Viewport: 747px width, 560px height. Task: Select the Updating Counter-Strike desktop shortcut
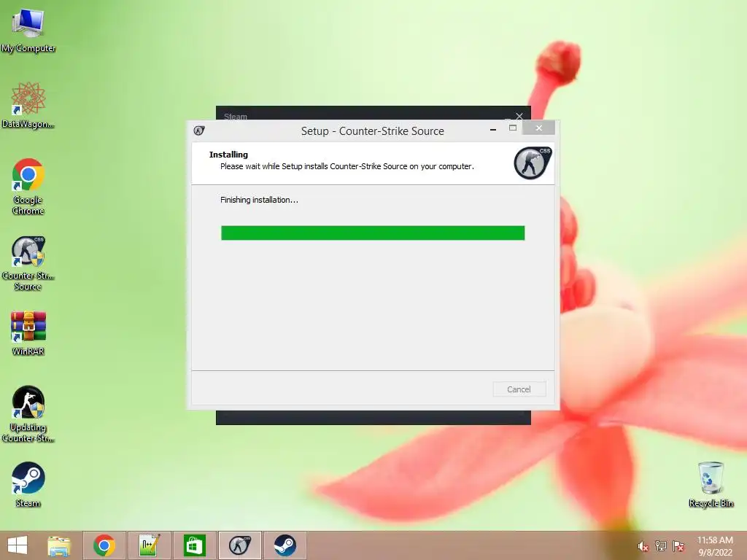[28, 414]
